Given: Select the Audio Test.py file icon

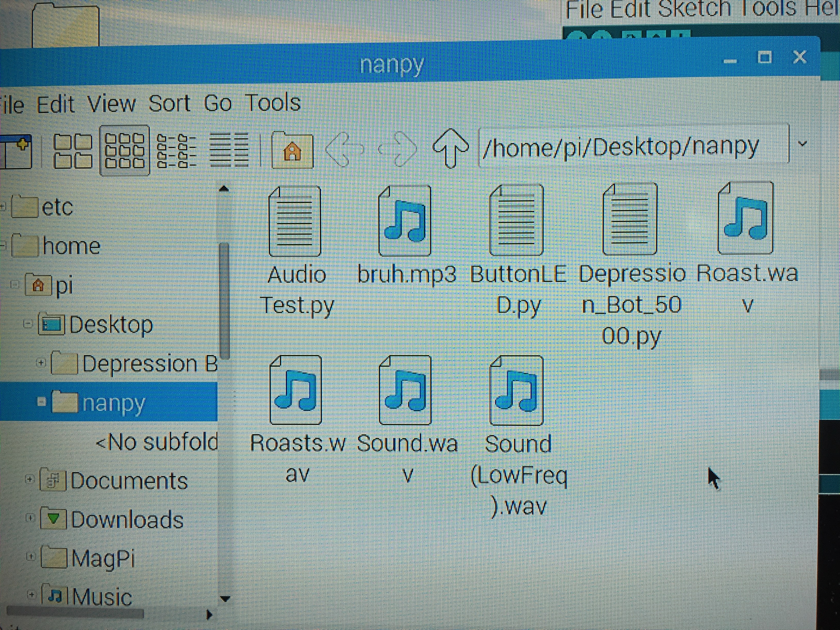Looking at the screenshot, I should (295, 221).
